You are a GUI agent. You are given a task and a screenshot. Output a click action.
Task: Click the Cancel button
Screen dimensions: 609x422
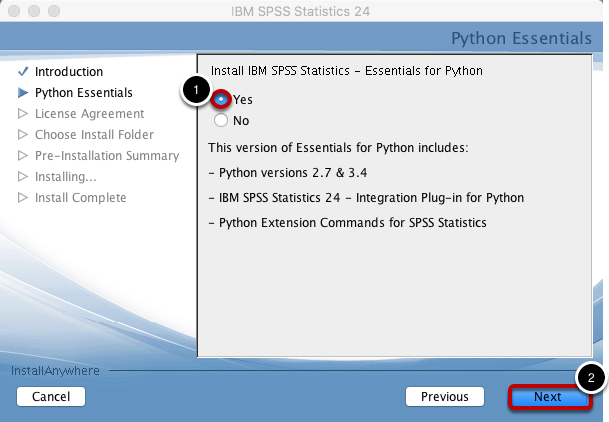click(x=51, y=397)
